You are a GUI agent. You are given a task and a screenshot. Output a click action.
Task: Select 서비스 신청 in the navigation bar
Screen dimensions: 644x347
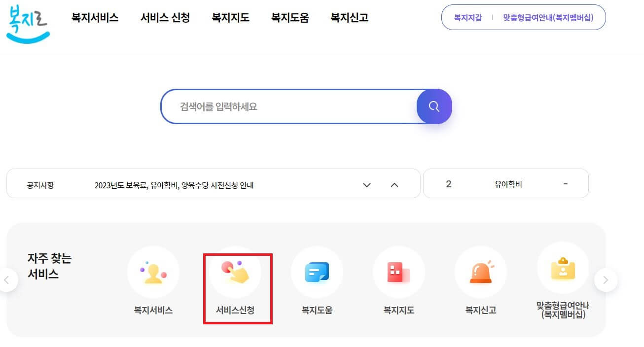[165, 18]
